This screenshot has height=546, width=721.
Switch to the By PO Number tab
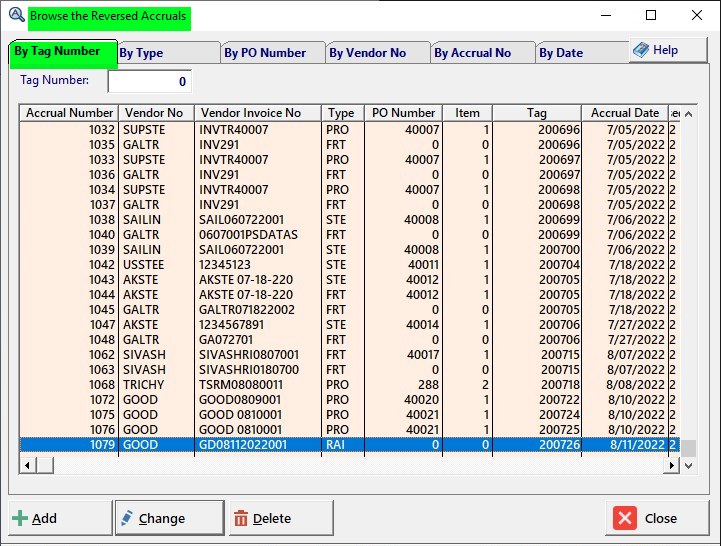(x=273, y=53)
